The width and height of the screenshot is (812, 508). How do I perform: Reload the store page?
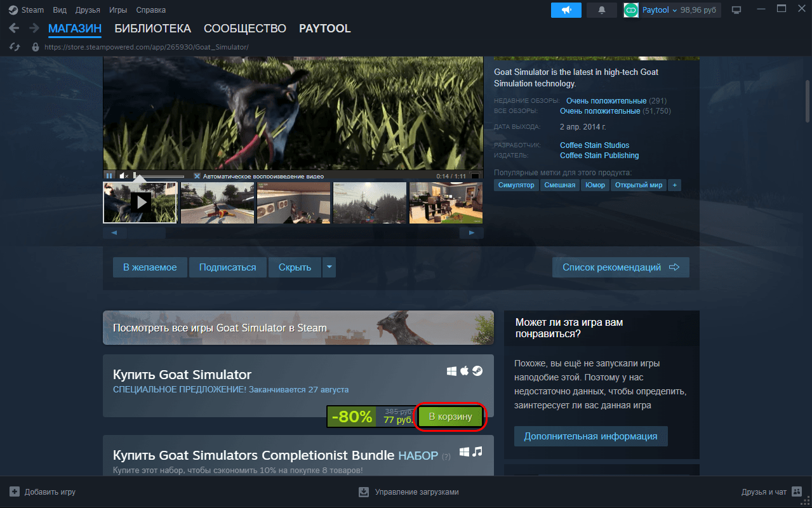pyautogui.click(x=15, y=47)
